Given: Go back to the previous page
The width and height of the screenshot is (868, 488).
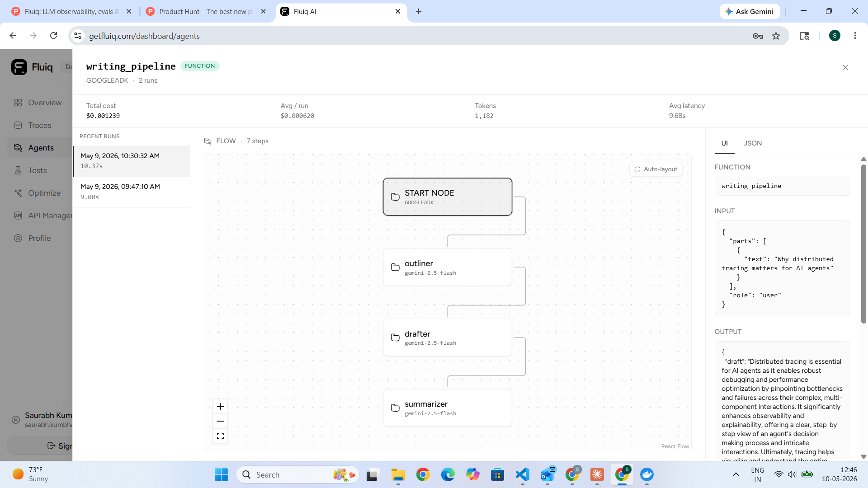Looking at the screenshot, I should [x=13, y=36].
